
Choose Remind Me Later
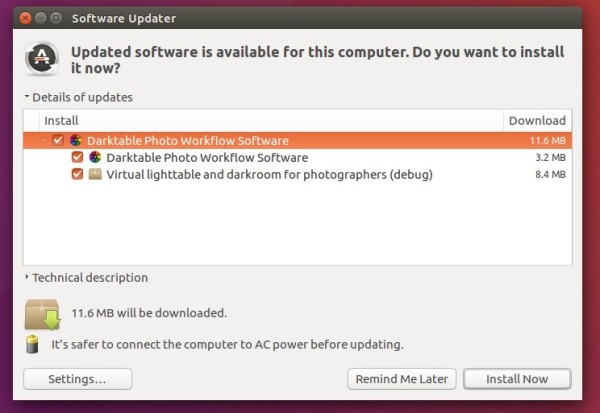click(402, 379)
